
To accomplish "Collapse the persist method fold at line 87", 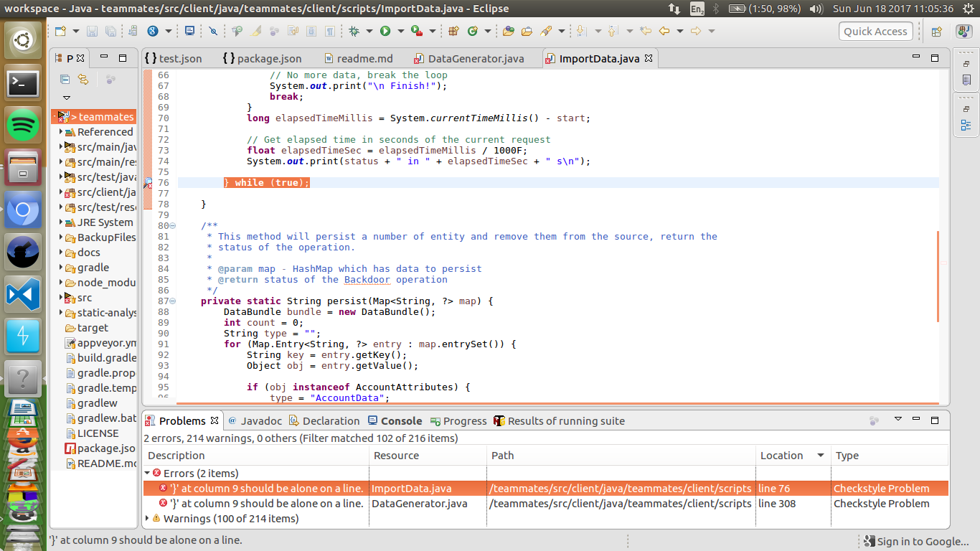I will [x=173, y=301].
